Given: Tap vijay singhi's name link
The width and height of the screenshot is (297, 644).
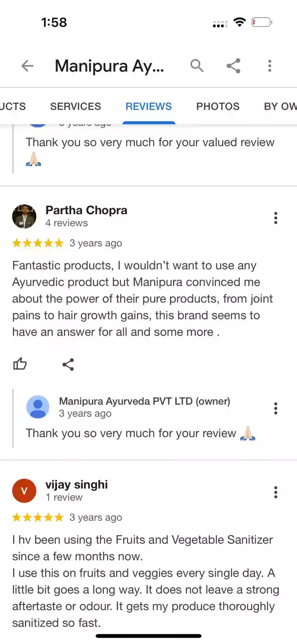Looking at the screenshot, I should pos(76,485).
